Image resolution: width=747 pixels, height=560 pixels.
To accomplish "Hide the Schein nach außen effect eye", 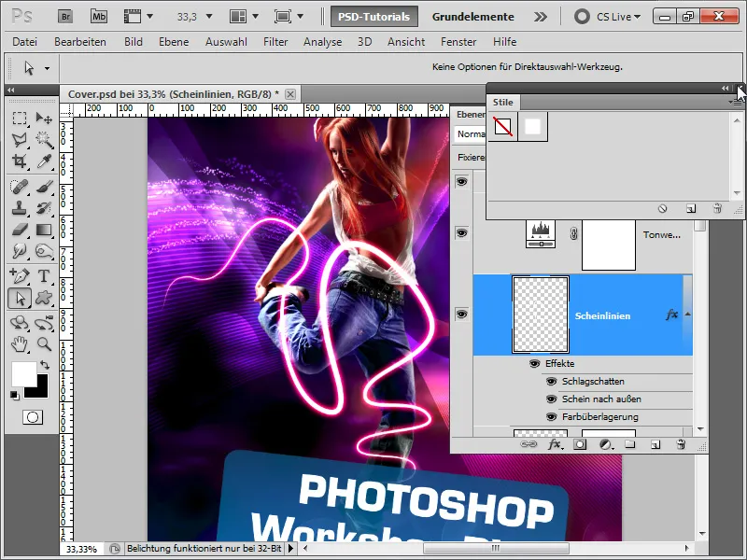I will click(551, 399).
